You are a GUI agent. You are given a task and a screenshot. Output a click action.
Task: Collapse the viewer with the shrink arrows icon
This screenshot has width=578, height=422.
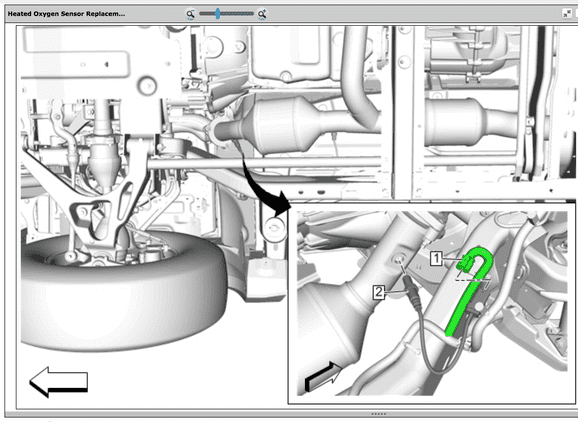567,14
